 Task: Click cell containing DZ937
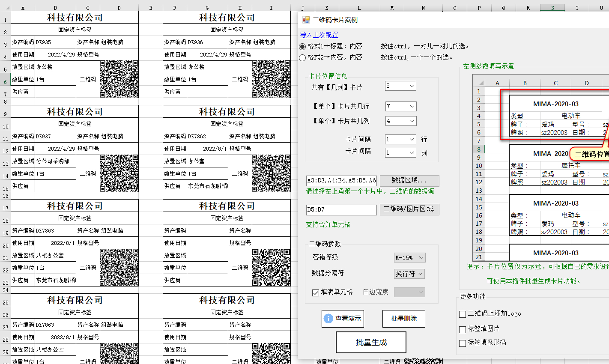(55, 136)
